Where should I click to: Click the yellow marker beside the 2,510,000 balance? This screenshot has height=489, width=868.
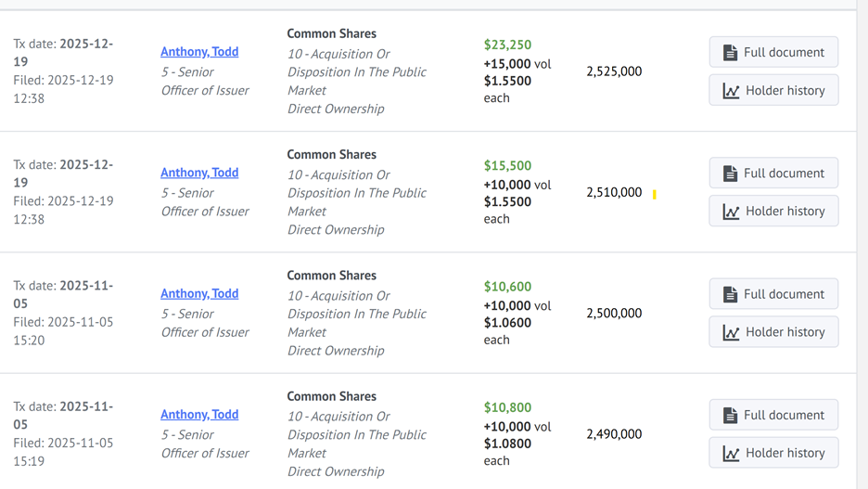(x=655, y=194)
